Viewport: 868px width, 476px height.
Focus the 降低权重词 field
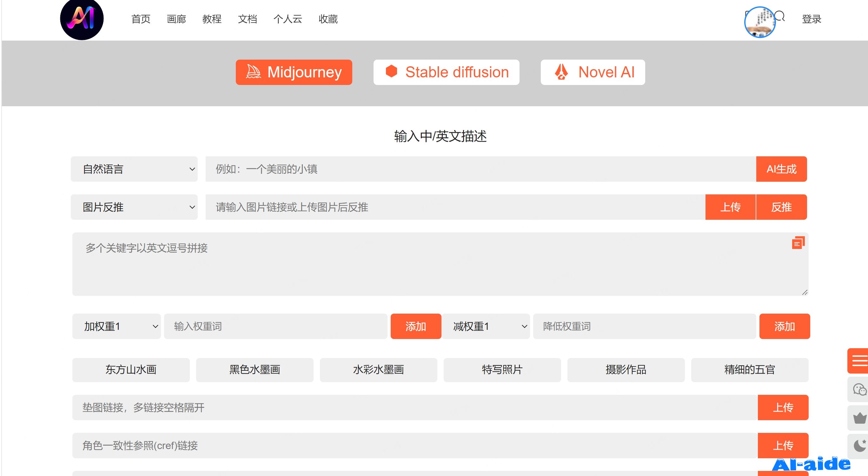645,326
